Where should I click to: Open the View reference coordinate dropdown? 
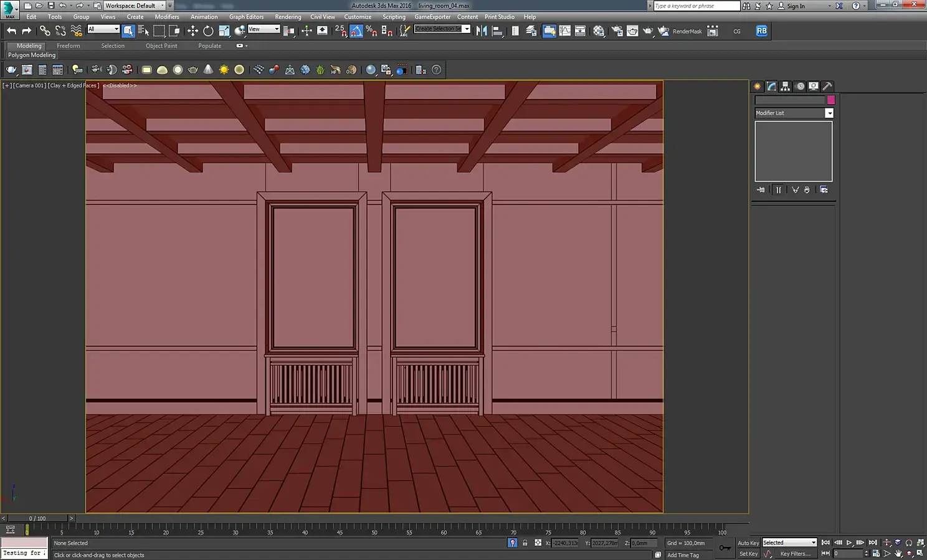coord(264,29)
